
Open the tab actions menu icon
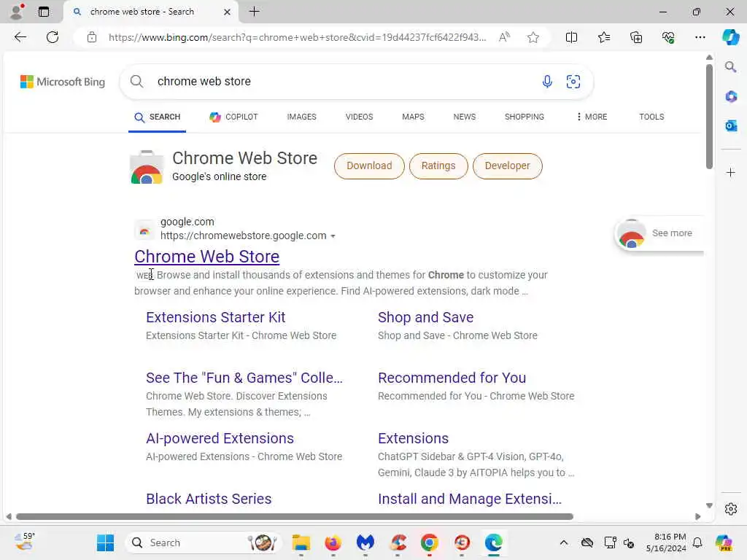pos(43,12)
